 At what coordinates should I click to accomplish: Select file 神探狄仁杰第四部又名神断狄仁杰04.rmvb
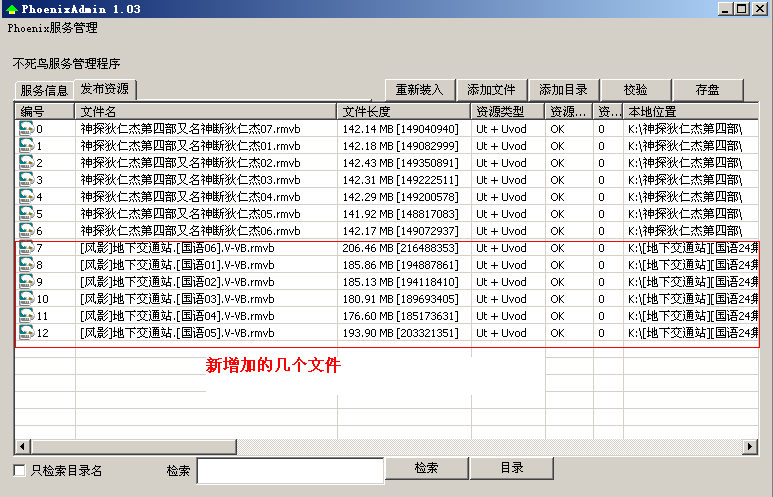point(190,197)
